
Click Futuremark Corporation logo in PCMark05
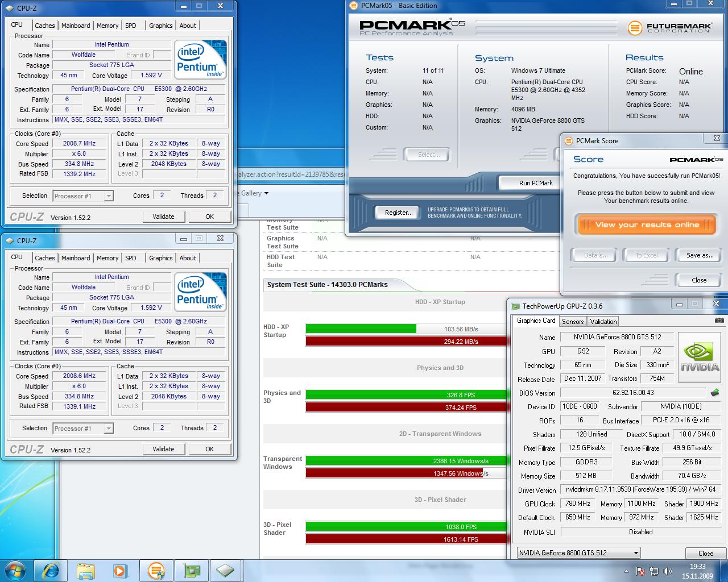click(669, 27)
